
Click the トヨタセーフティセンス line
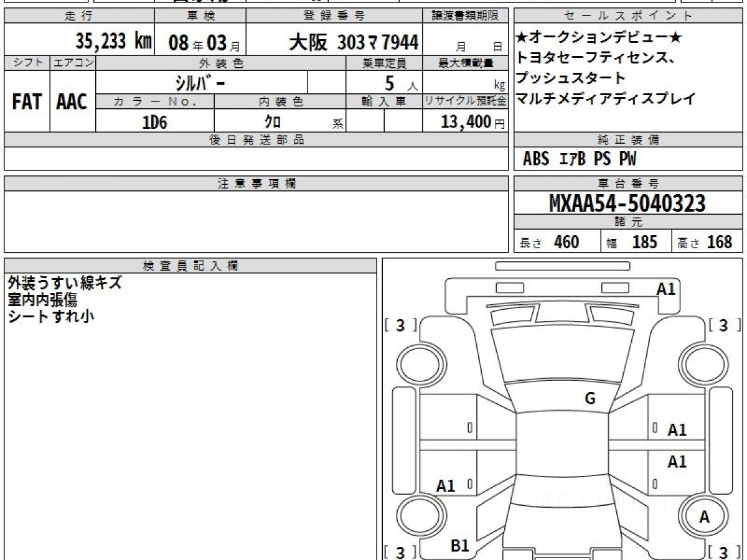(596, 58)
